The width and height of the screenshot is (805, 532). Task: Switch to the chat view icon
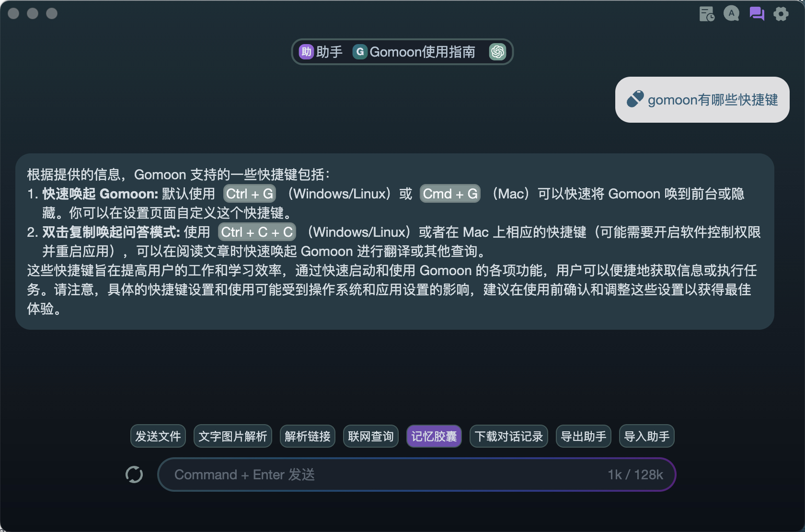pos(757,13)
